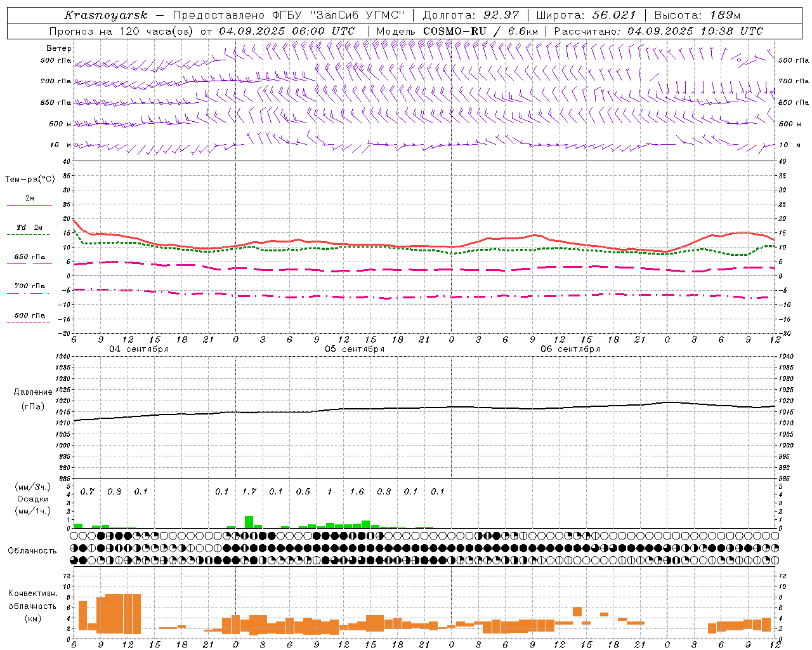Click the 'Td 2м' dew point legend entry
Screen dimensions: 812x650
coord(30,227)
